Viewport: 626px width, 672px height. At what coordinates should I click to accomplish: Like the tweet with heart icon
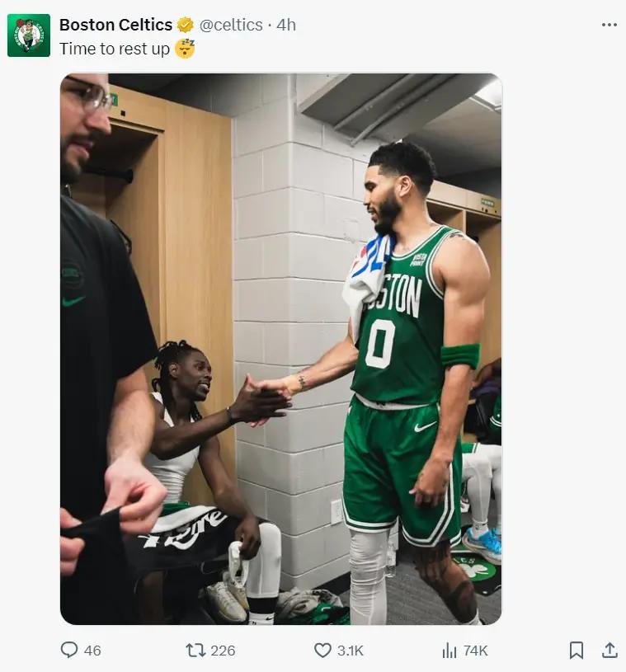pyautogui.click(x=322, y=650)
